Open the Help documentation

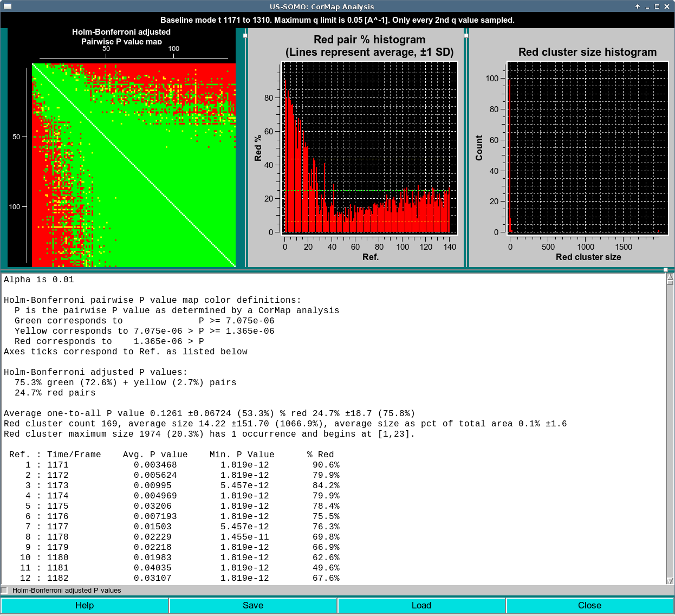tap(85, 605)
